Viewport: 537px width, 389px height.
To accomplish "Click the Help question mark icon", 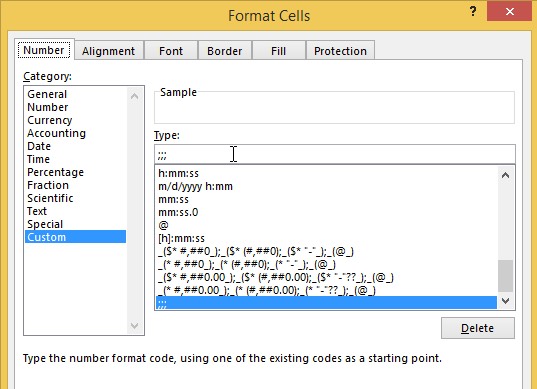I will (x=473, y=12).
